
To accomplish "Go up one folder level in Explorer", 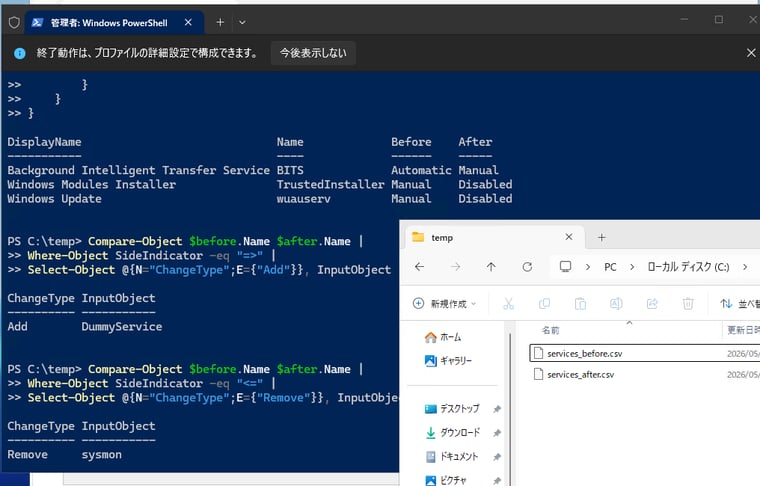I will [491, 267].
